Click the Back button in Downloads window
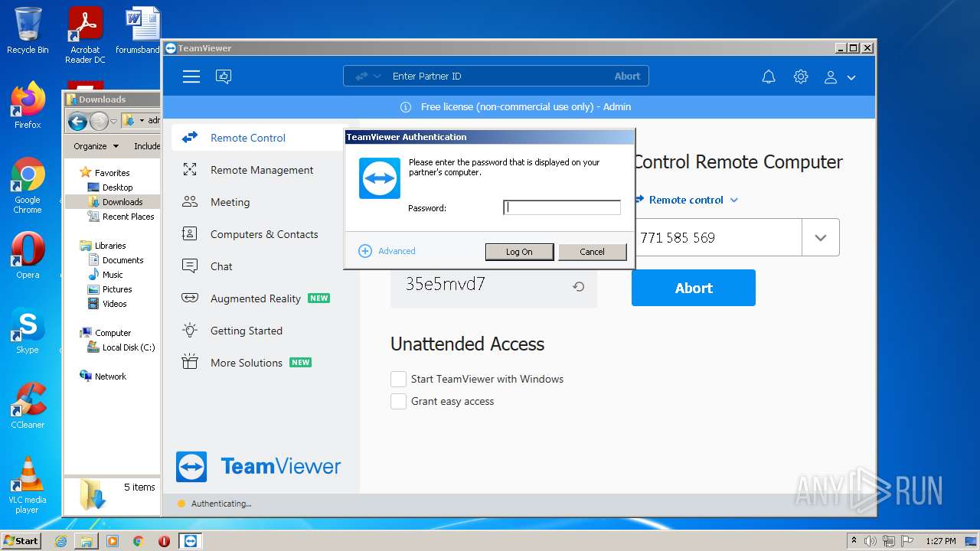Image resolution: width=980 pixels, height=551 pixels. (x=77, y=121)
